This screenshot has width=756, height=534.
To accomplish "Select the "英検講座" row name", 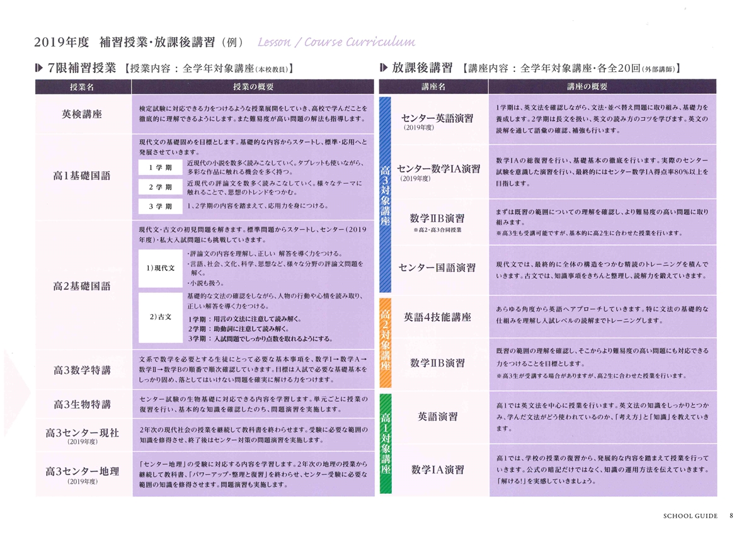I will (x=83, y=115).
